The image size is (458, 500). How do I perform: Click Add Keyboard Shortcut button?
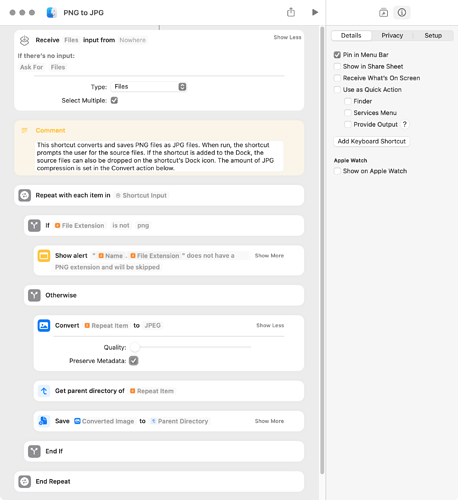[372, 141]
